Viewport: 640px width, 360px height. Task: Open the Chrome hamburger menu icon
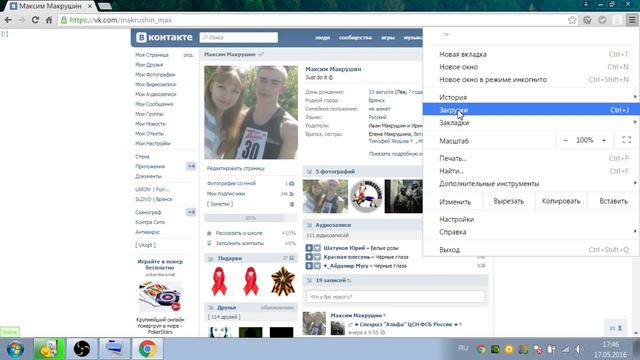point(631,20)
